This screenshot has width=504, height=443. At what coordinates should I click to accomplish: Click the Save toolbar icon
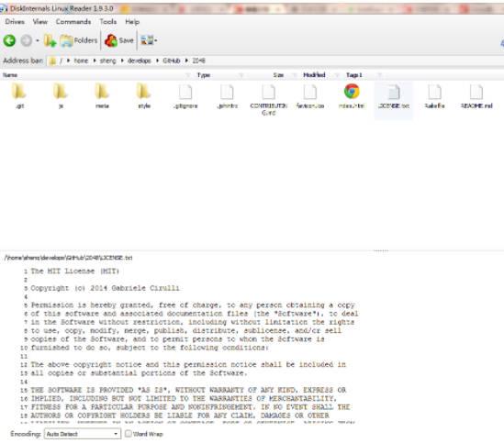point(119,40)
